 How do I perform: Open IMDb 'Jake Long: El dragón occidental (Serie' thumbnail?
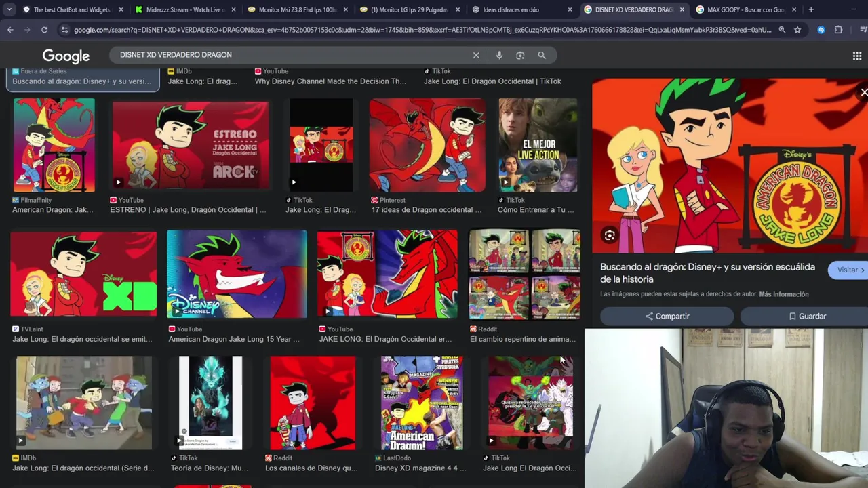coord(84,403)
